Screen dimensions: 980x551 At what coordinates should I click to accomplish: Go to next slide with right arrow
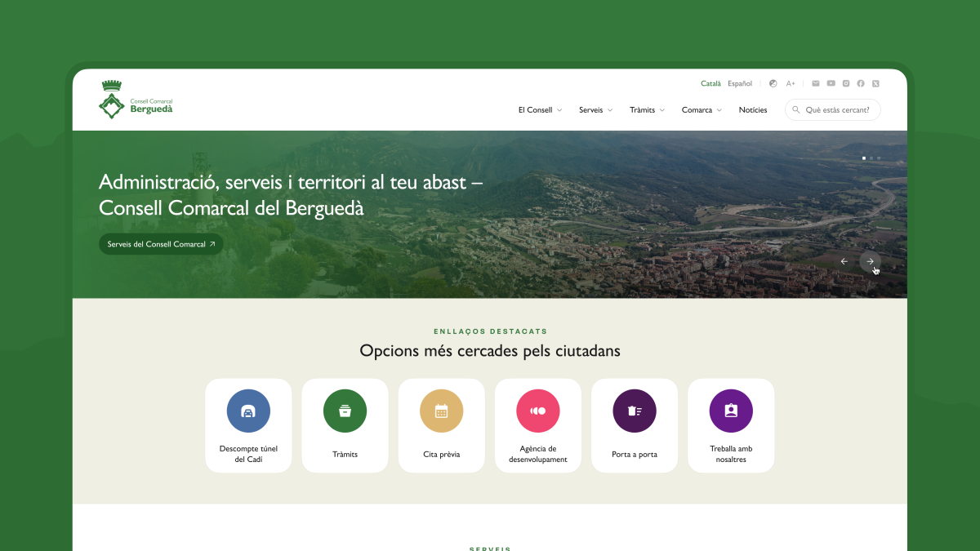tap(870, 261)
